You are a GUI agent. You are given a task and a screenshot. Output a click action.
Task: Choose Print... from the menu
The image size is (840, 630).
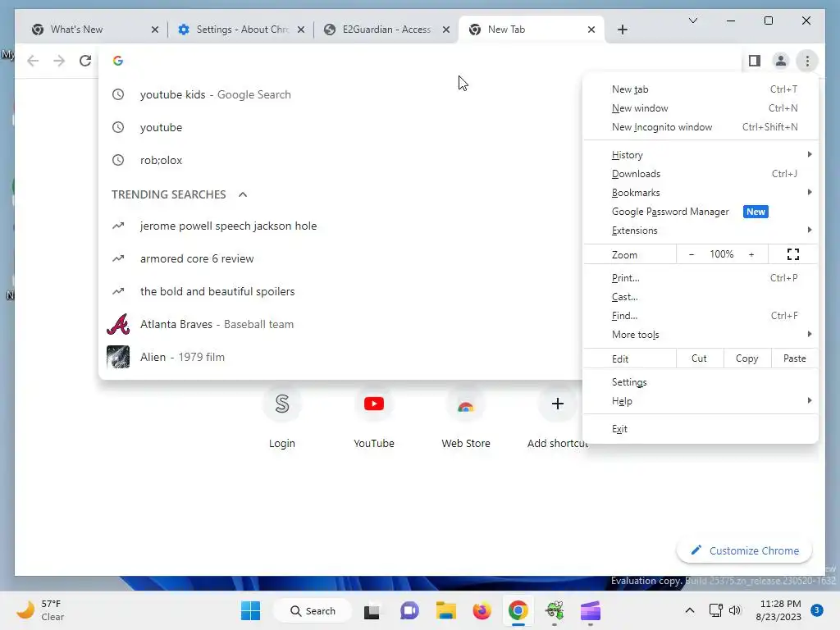click(701, 278)
